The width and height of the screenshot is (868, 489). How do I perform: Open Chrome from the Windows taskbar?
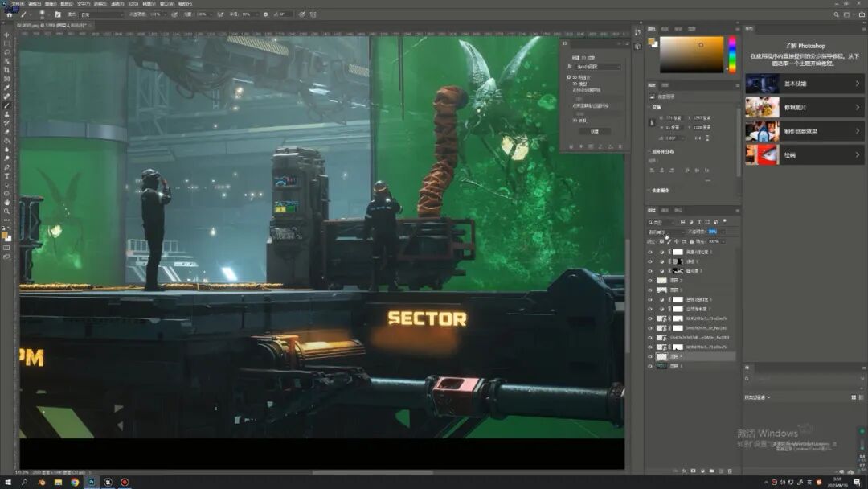[75, 483]
